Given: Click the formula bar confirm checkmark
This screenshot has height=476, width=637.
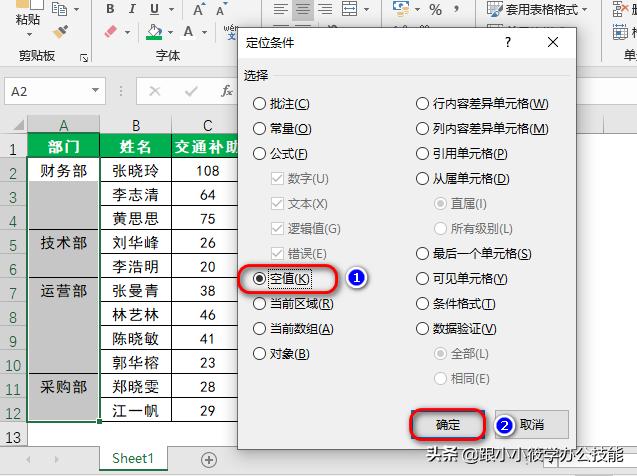Looking at the screenshot, I should coord(191,91).
